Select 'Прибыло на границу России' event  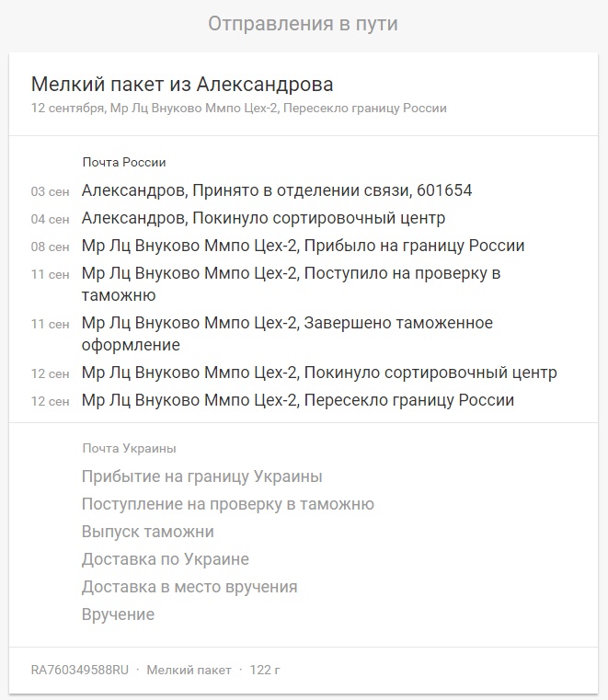tap(303, 246)
